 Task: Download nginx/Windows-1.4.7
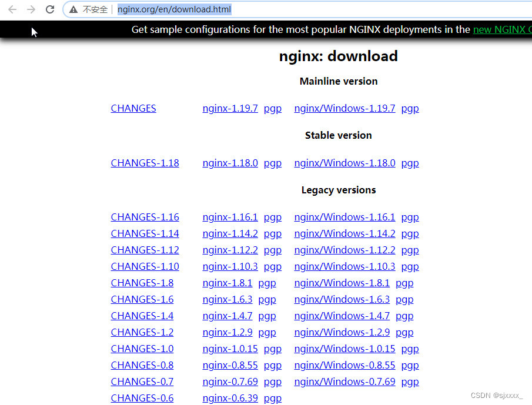pyautogui.click(x=342, y=316)
